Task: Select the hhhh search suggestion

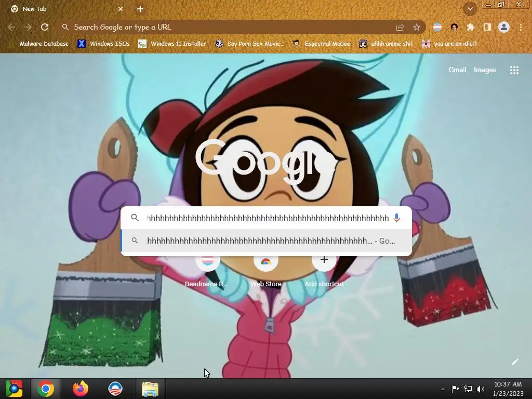Action: (x=267, y=241)
